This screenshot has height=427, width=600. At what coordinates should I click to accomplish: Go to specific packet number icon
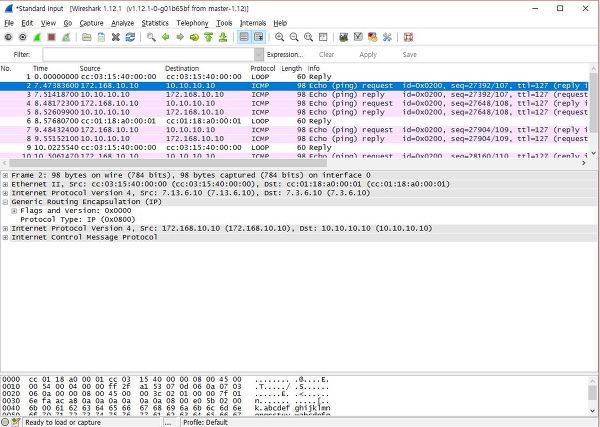coord(194,37)
